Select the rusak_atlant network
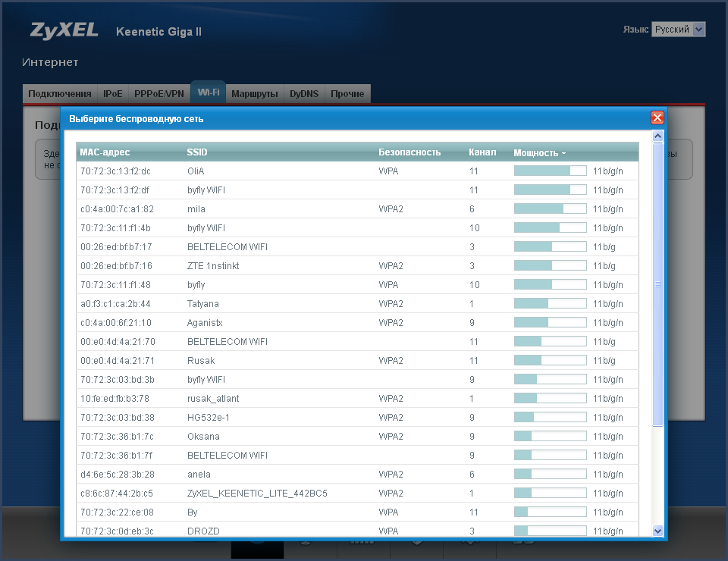Viewport: 728px width, 561px height. pyautogui.click(x=357, y=399)
